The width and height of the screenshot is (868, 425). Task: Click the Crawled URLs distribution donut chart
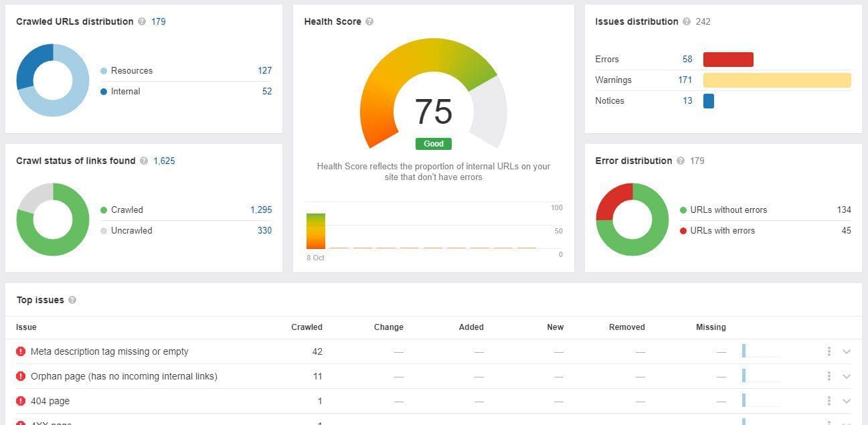pos(53,80)
